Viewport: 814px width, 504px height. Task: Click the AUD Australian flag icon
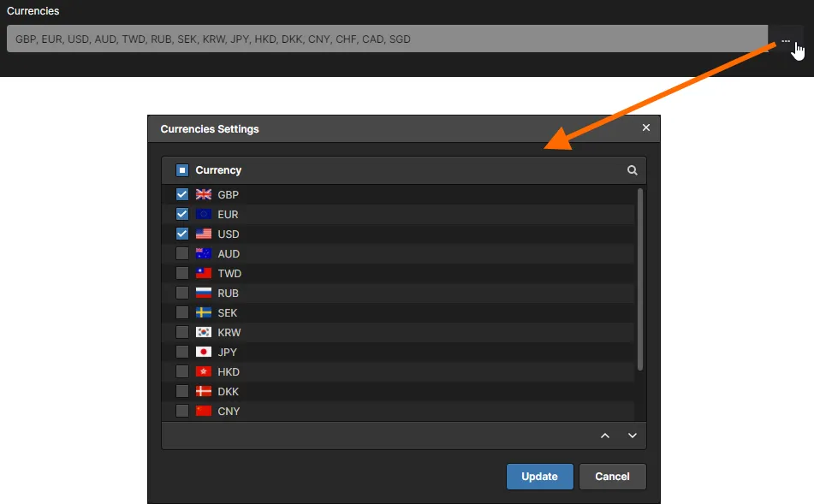204,254
